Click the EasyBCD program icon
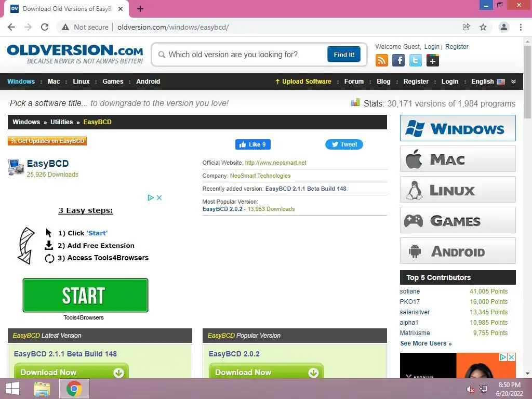Viewport: 532px width, 399px height. 16,167
